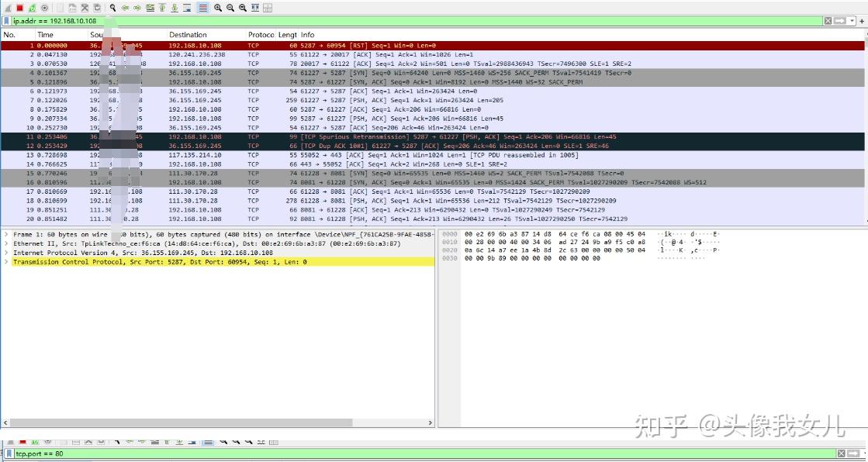The height and width of the screenshot is (462, 868).
Task: Open display filter bookmarks menu
Action: pyautogui.click(x=7, y=21)
